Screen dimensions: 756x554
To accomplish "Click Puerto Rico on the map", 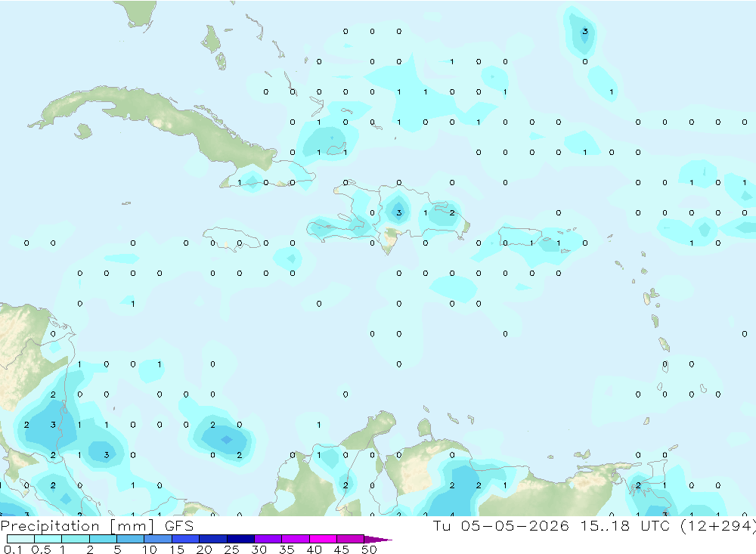I will click(x=521, y=237).
